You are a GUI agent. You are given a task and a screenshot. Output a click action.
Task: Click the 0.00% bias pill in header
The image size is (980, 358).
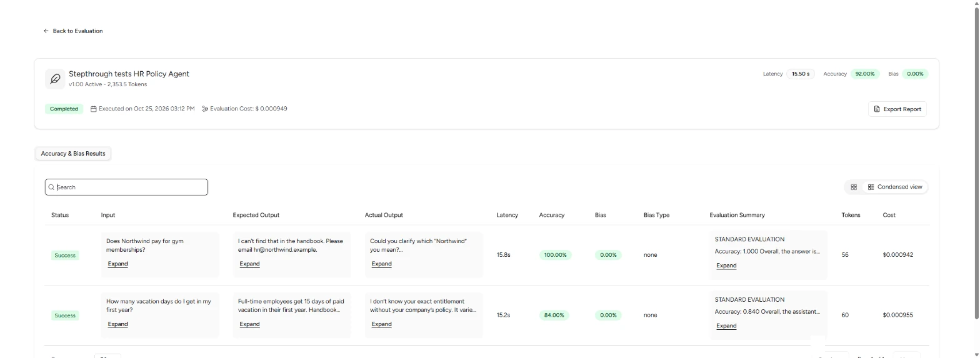915,74
